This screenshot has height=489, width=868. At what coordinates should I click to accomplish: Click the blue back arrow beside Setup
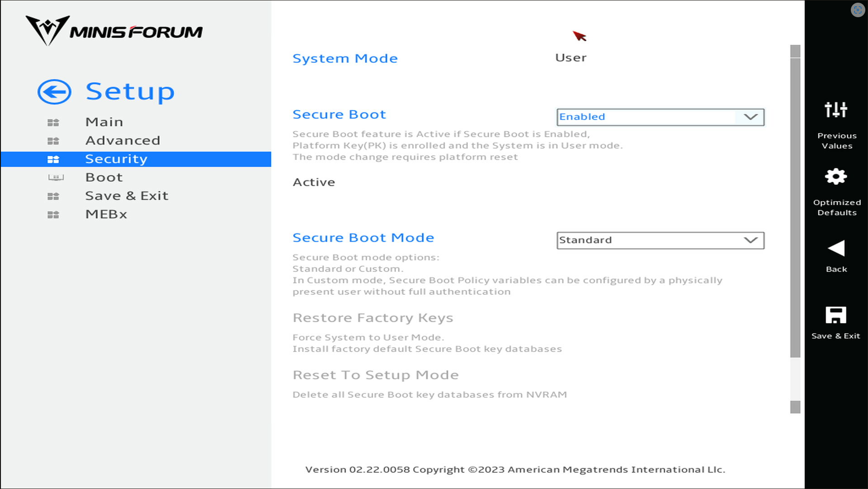(54, 92)
